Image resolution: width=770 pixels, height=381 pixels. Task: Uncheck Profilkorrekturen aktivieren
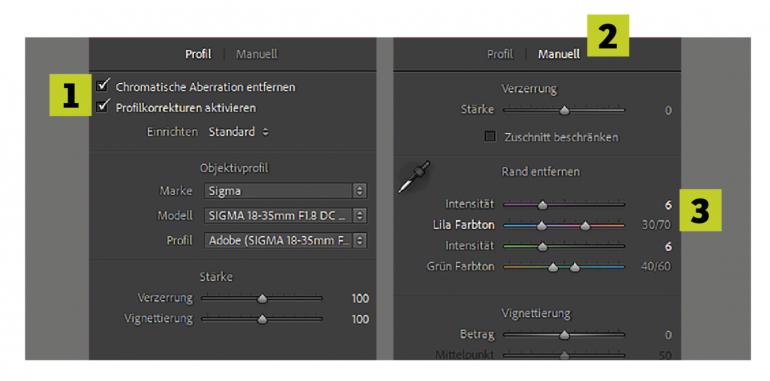click(103, 107)
